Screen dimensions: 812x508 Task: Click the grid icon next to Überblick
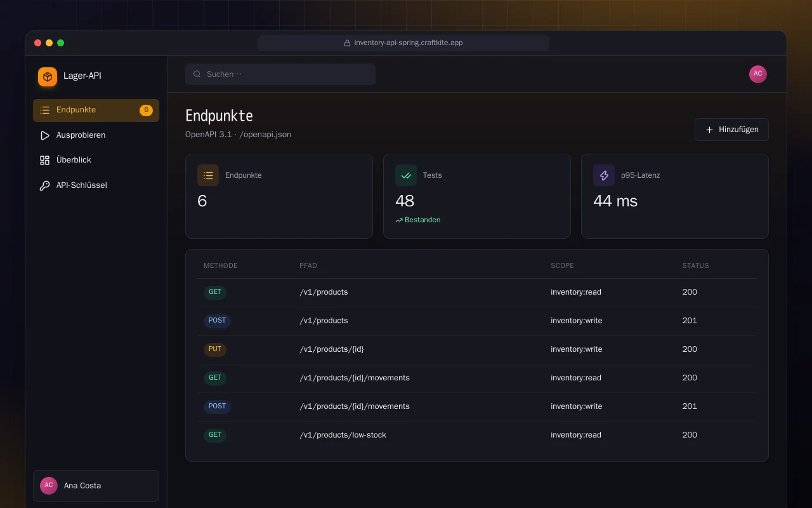click(x=44, y=160)
